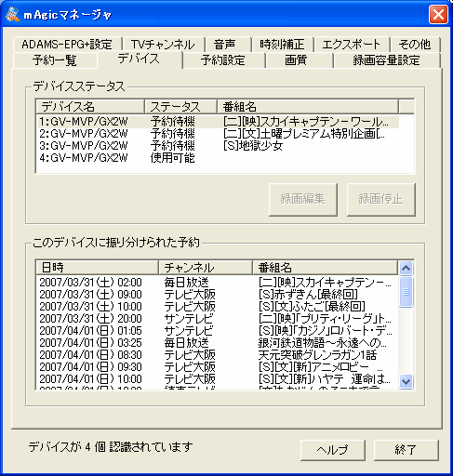Click the scroll-down arrow of reservation list
Image resolution: width=453 pixels, height=476 pixels.
pos(406,381)
